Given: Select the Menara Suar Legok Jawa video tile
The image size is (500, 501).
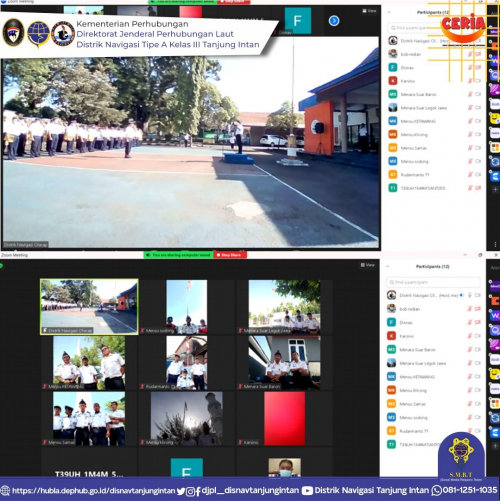Looking at the screenshot, I should (x=284, y=307).
